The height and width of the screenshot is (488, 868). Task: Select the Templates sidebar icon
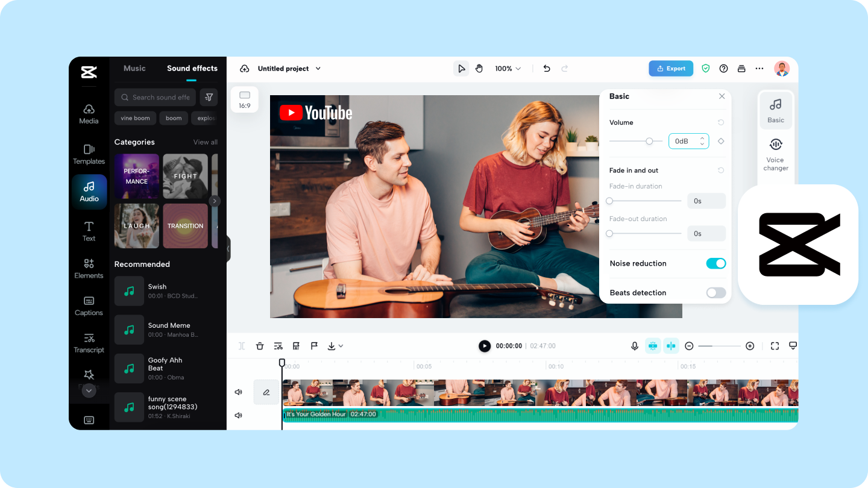click(x=89, y=154)
